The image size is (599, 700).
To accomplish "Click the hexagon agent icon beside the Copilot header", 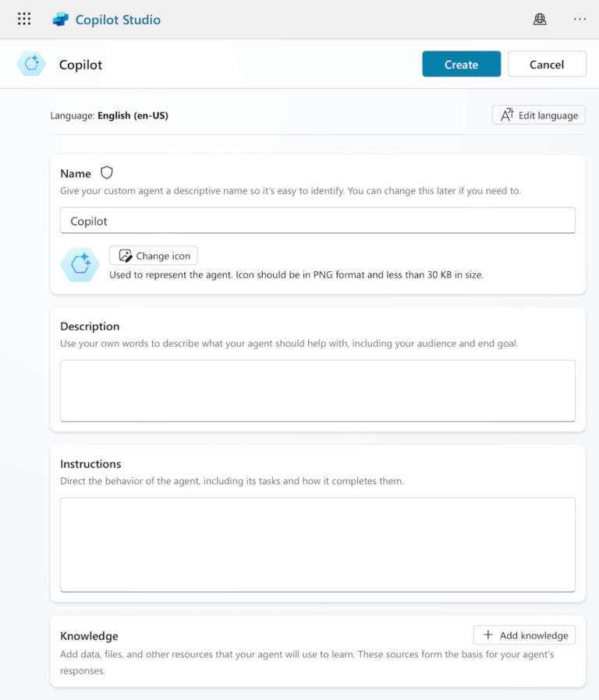I will [31, 65].
